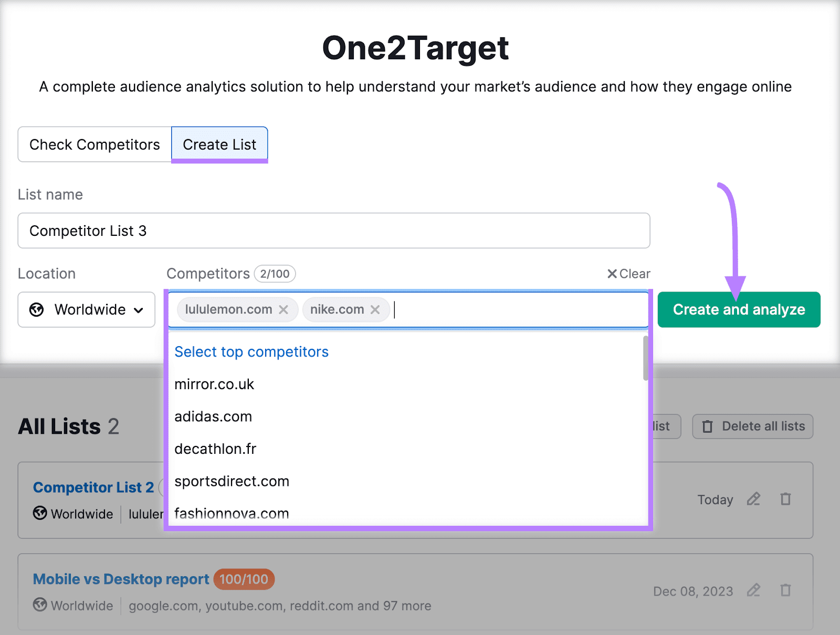840x635 pixels.
Task: Switch to the Check Competitors tab
Action: coord(94,144)
